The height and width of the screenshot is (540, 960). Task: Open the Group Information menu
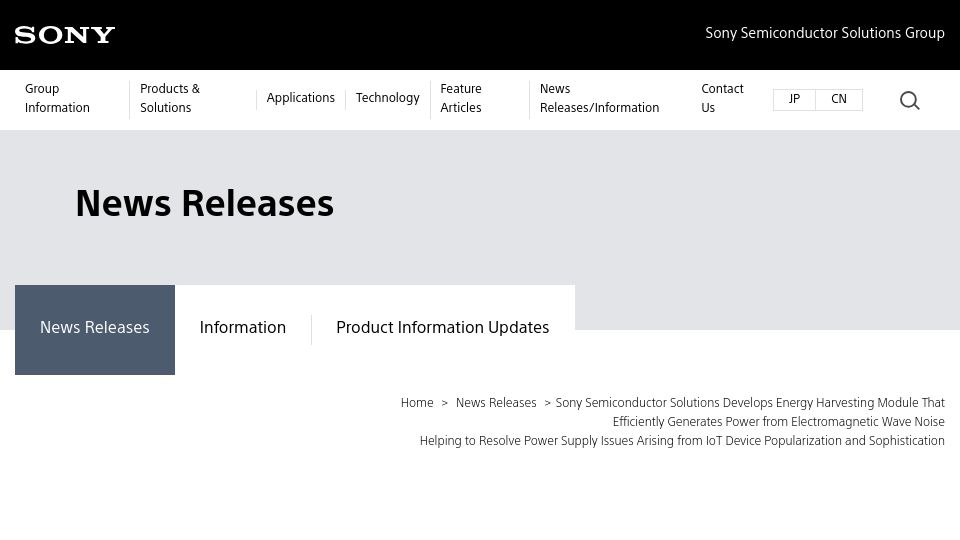[x=57, y=98]
